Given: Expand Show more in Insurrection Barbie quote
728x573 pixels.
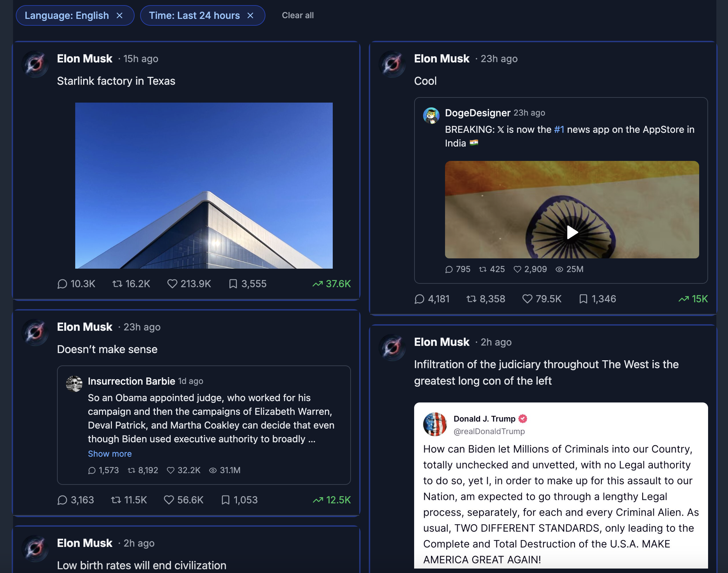Looking at the screenshot, I should tap(110, 454).
